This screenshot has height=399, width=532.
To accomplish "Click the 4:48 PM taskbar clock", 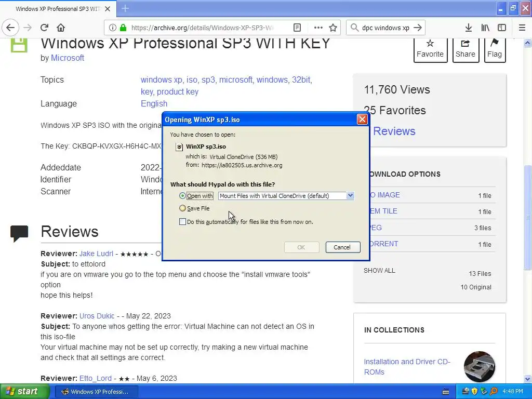I will (x=513, y=391).
